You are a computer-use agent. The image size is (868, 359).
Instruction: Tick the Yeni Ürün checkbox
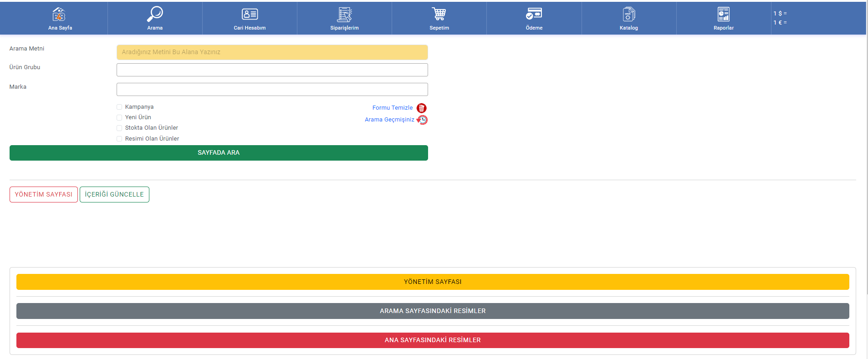[x=119, y=117]
